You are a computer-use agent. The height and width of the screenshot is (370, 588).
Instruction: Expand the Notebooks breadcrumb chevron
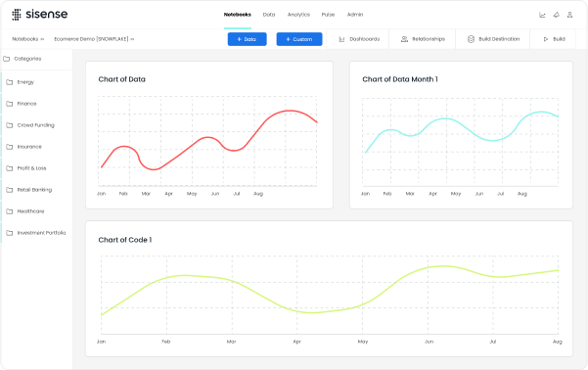pos(42,39)
